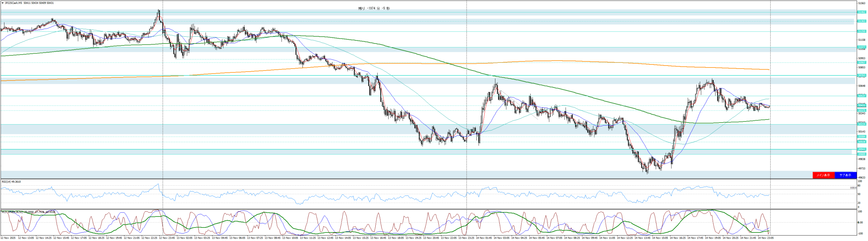Click the RSI(14) indicator label
868x241 pixels.
coord(11,182)
